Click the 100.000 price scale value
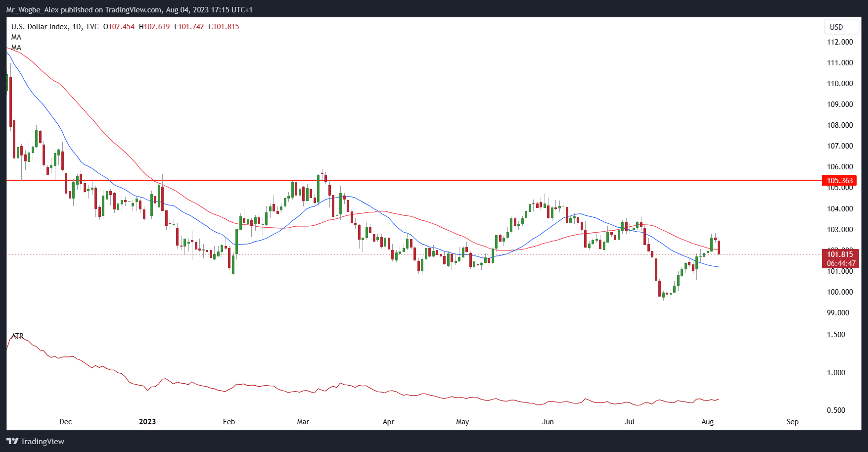Image resolution: width=868 pixels, height=452 pixels. (x=840, y=292)
